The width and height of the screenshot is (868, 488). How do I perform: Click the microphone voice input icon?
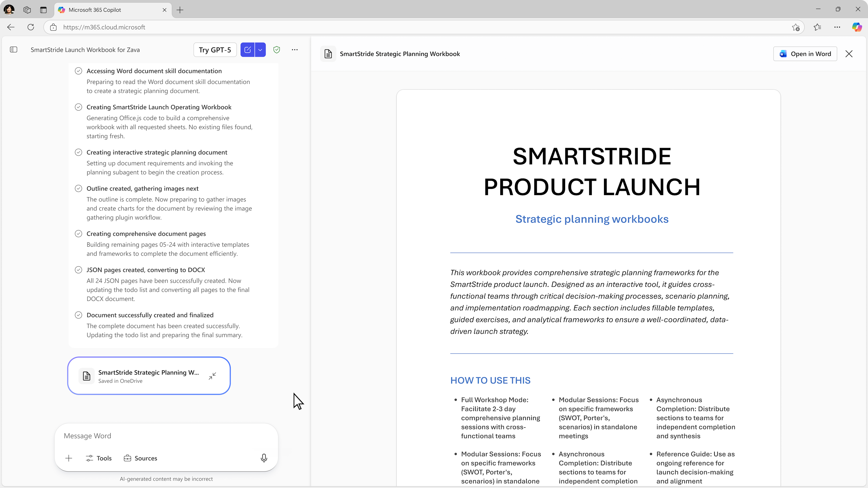[264, 458]
